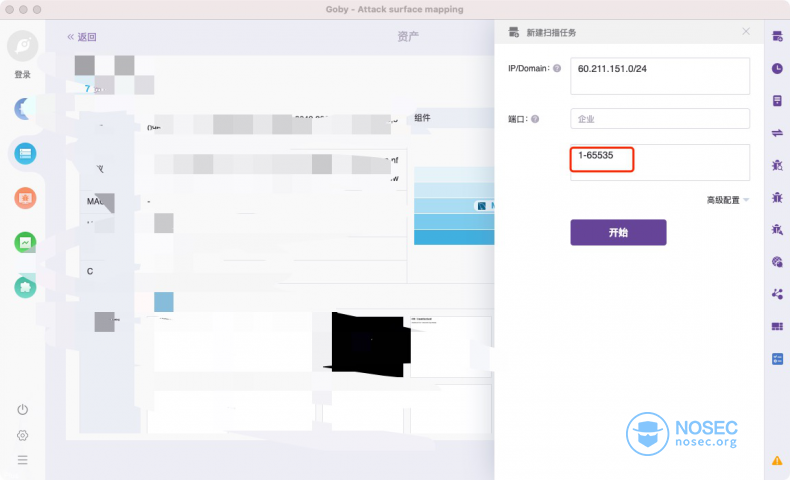Image resolution: width=790 pixels, height=480 pixels.
Task: Click the 开始 start scan button
Action: (x=618, y=232)
